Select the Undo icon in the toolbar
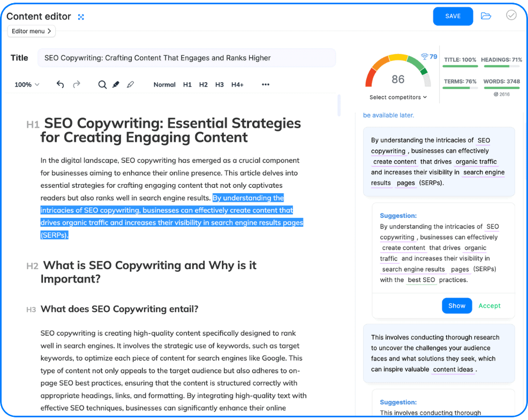Viewport: 528px width, 420px height. click(60, 84)
